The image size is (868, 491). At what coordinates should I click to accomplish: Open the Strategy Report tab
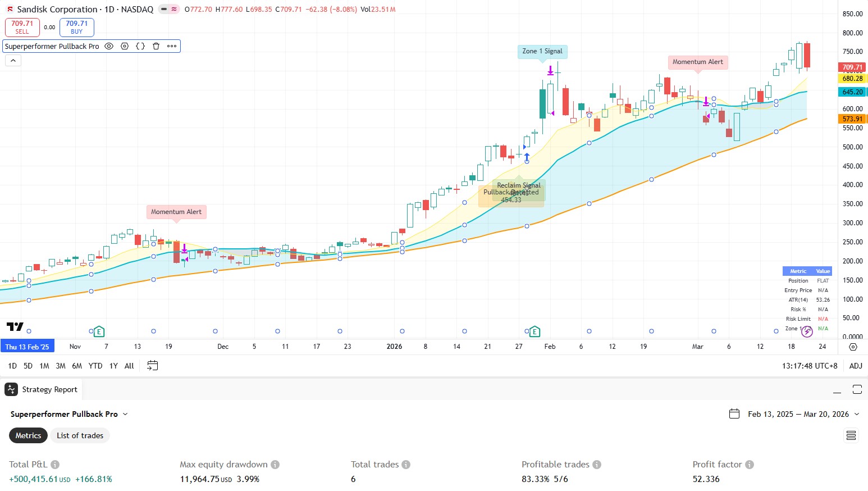coord(43,389)
